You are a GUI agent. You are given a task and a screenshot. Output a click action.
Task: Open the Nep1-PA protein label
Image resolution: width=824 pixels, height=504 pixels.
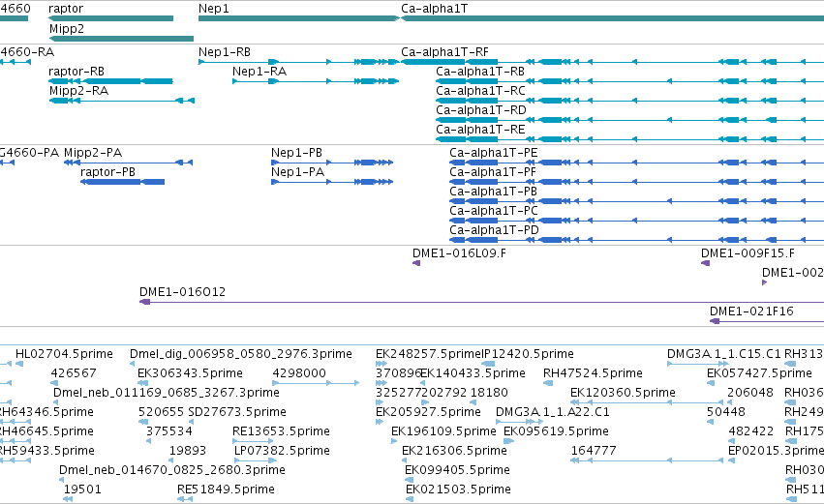pyautogui.click(x=297, y=172)
